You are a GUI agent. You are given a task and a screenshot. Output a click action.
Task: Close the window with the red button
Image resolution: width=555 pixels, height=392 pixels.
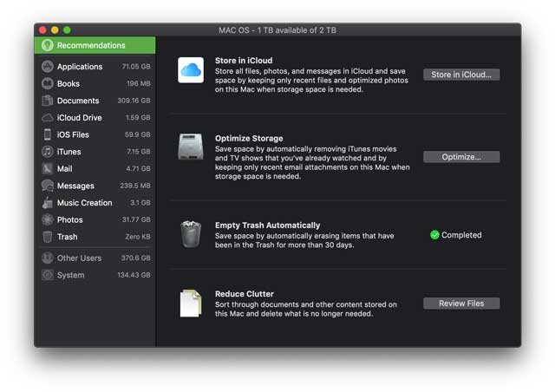pos(42,30)
